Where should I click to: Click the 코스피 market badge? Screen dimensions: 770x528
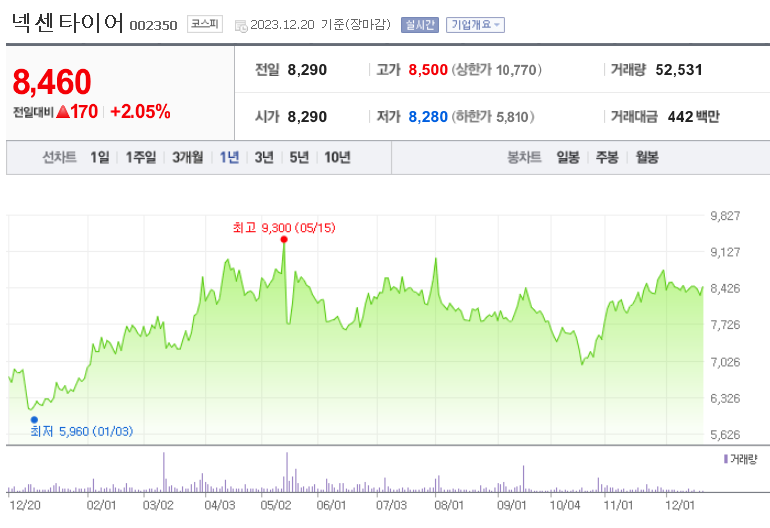click(x=205, y=24)
